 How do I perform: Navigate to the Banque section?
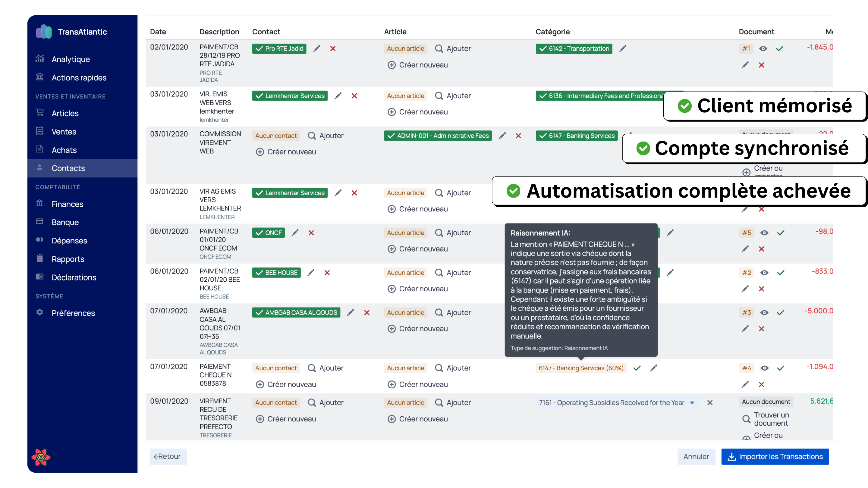pos(66,222)
